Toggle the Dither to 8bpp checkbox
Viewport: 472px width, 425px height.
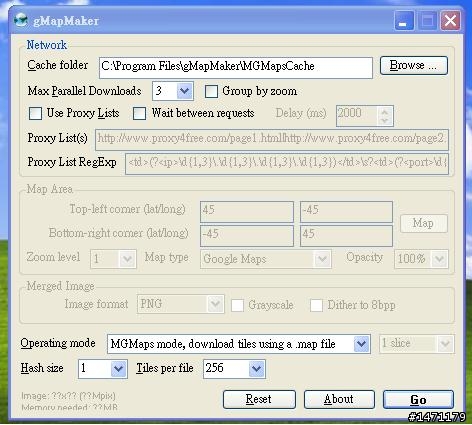point(316,305)
